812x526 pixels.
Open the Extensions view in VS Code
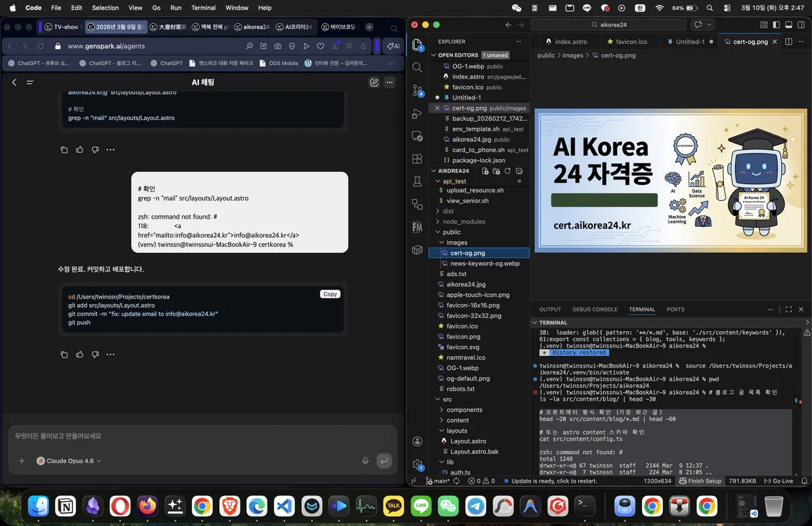[418, 159]
